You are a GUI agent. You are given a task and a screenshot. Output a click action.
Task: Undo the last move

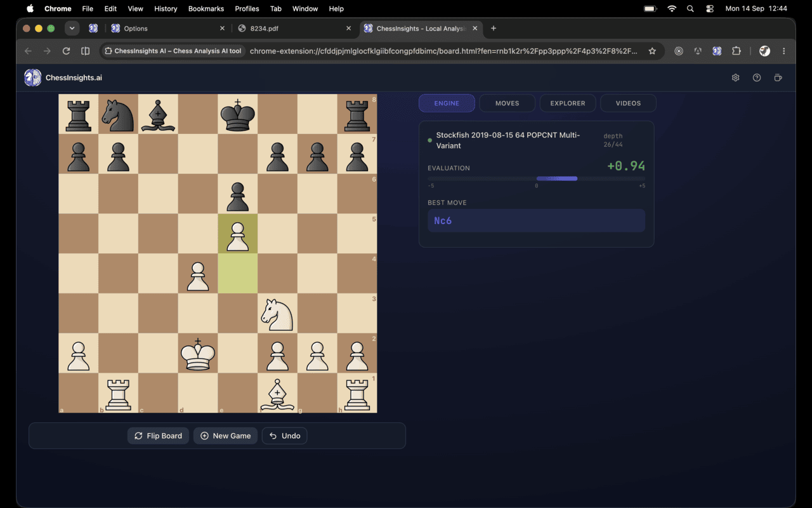tap(284, 436)
